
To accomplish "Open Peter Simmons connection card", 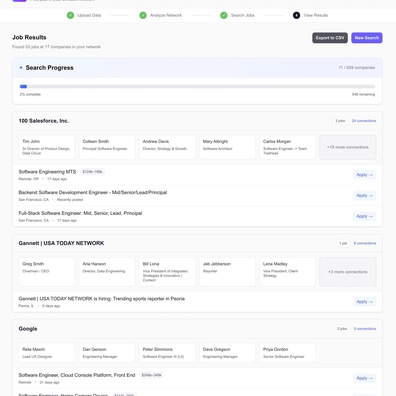I will (x=167, y=353).
